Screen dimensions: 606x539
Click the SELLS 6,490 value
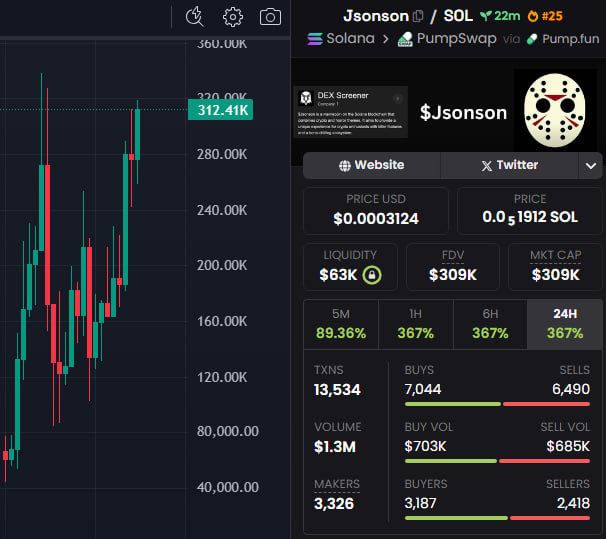(x=571, y=389)
